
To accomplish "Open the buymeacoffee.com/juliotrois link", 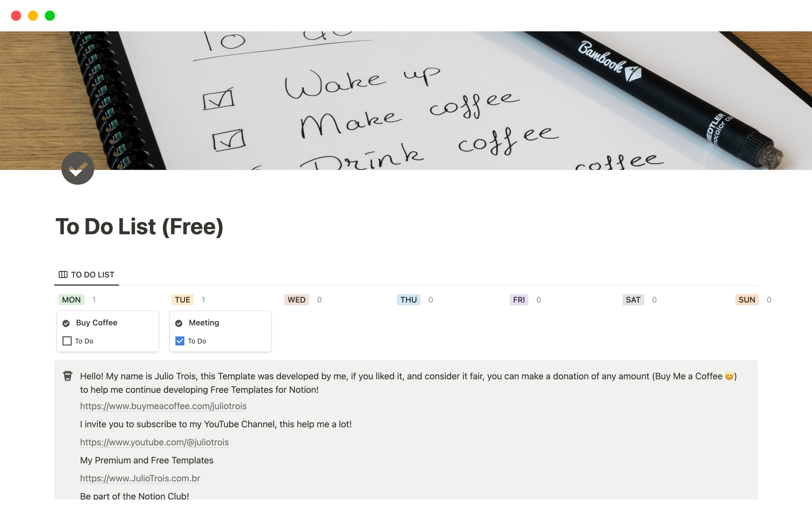I will [163, 406].
